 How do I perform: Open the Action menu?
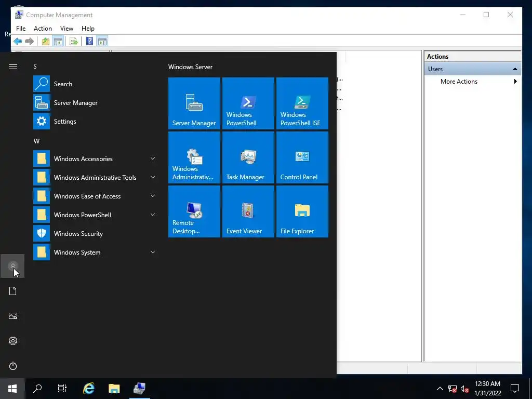point(43,29)
